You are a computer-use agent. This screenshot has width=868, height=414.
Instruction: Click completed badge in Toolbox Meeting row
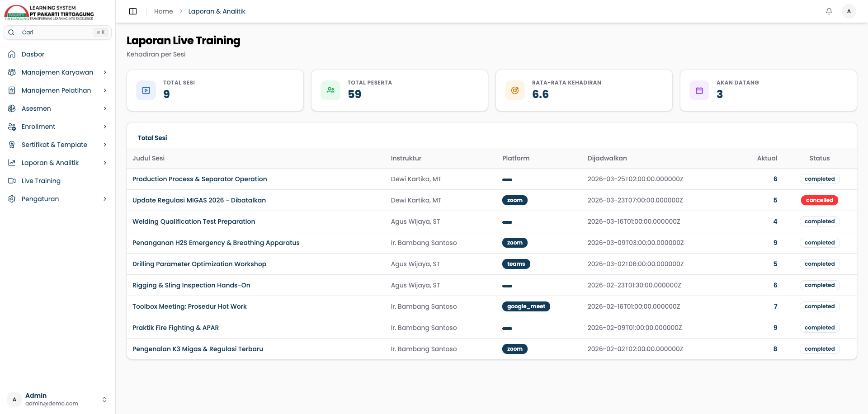click(819, 306)
